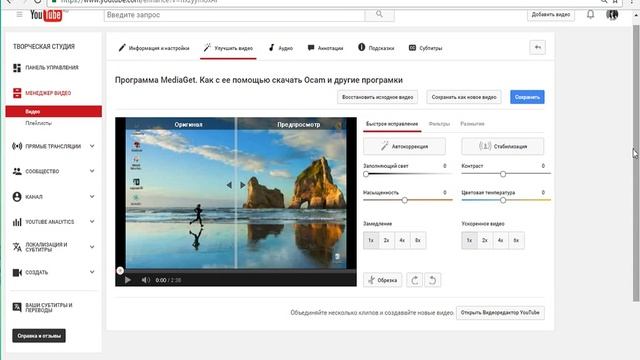
Task: Click Открыть Видеоредактор YouTube
Action: coord(500,313)
